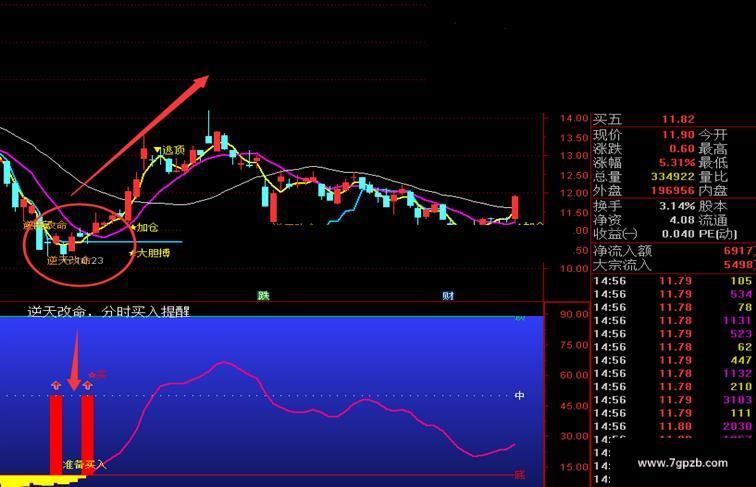Click the 准备买入 label in the indicator pane
756x487 pixels.
coord(84,464)
